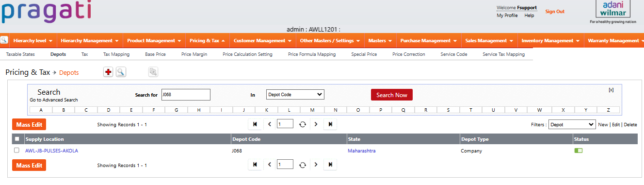644x185 pixels.
Task: Click Delete filter link
Action: 630,125
